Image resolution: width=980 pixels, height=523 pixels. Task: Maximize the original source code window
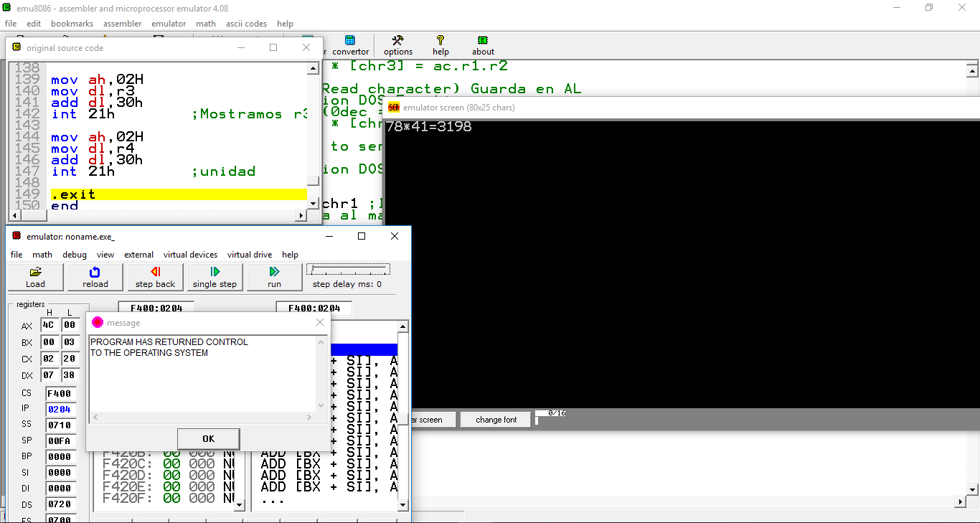[x=273, y=47]
